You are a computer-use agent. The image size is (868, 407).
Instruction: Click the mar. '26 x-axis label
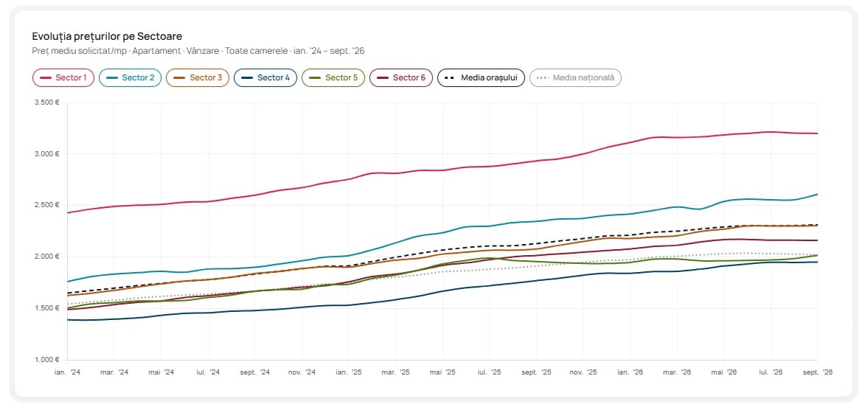(676, 372)
